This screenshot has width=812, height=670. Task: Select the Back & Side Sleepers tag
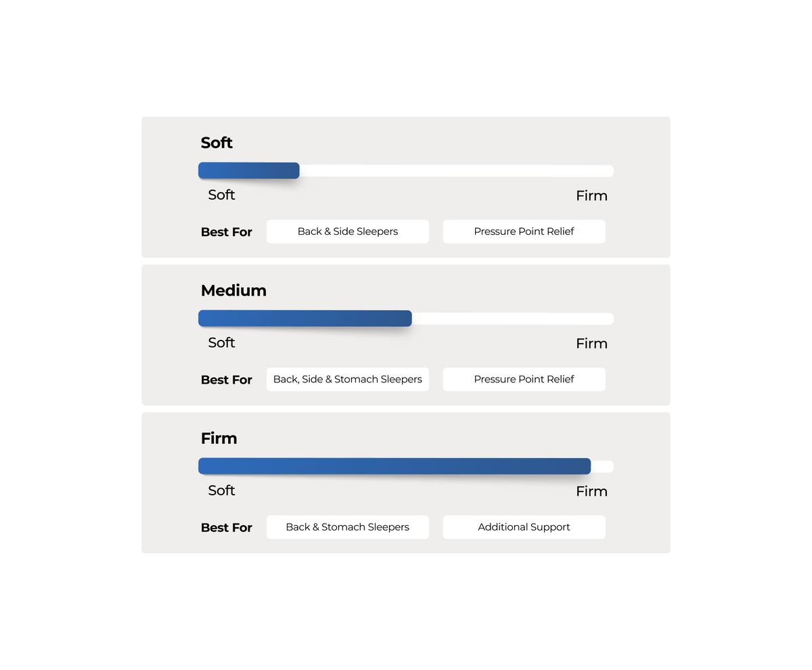348,231
